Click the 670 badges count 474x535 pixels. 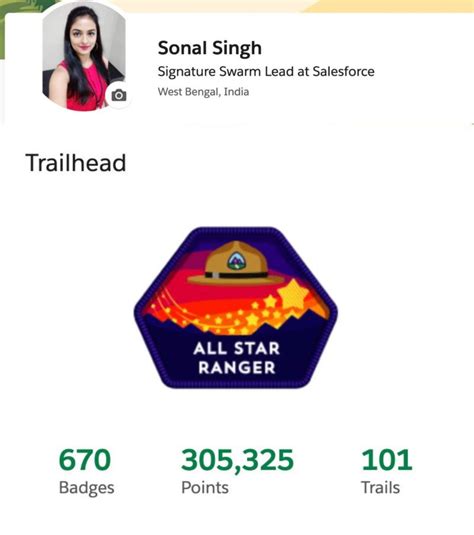click(85, 460)
